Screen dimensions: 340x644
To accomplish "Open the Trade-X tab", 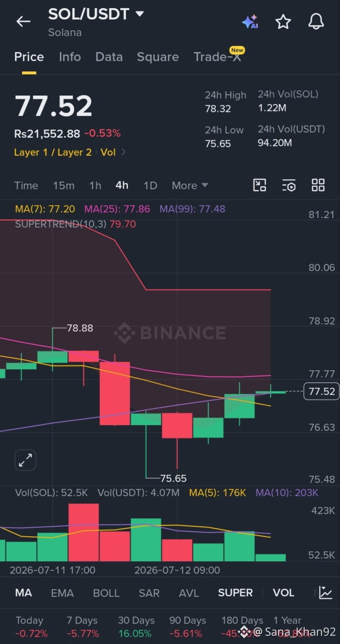I will coord(217,57).
